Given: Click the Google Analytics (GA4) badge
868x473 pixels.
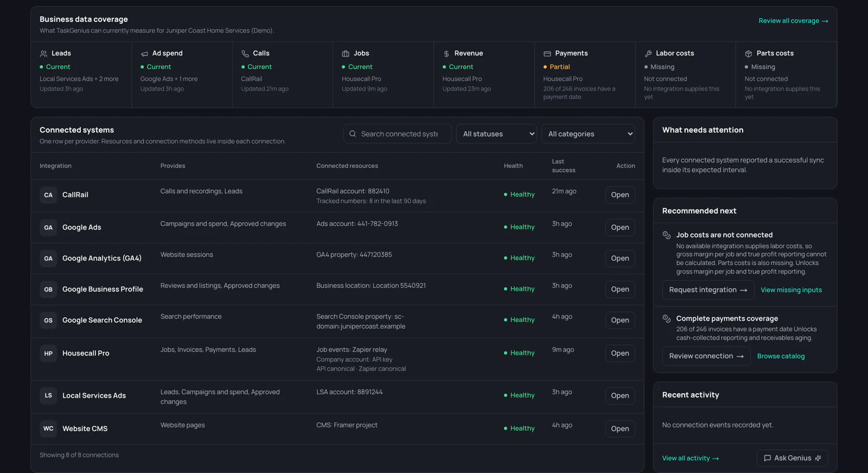Looking at the screenshot, I should coord(48,258).
